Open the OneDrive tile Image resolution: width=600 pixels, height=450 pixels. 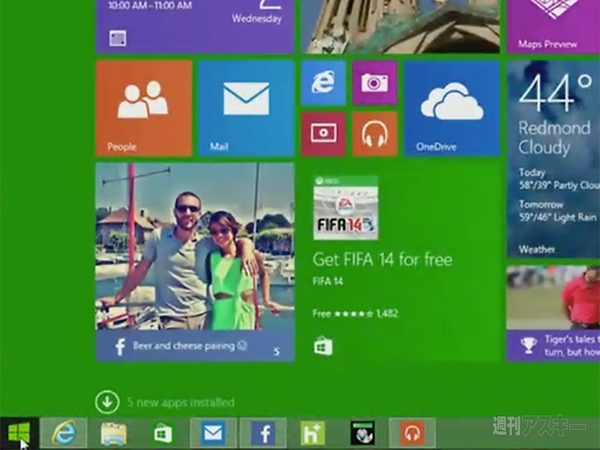coord(452,108)
